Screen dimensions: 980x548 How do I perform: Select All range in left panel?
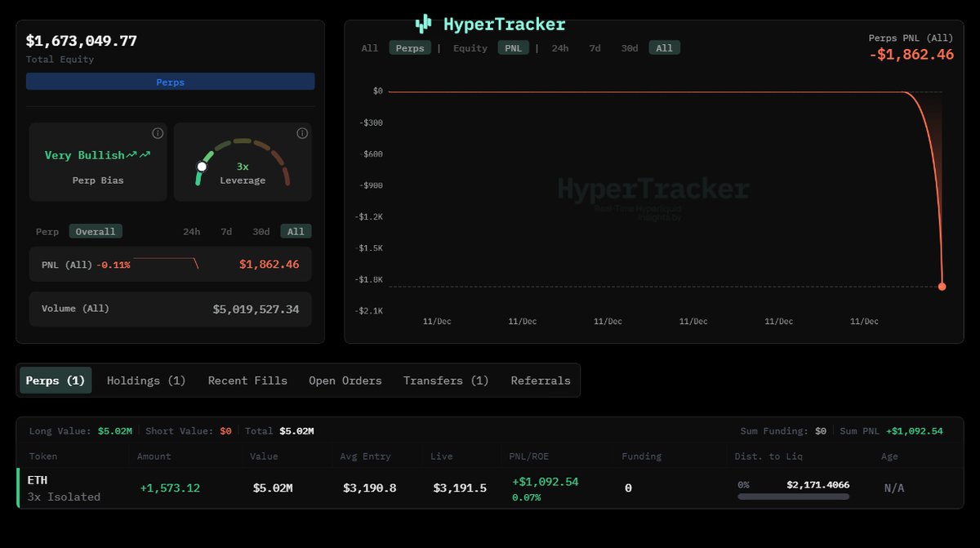click(296, 231)
